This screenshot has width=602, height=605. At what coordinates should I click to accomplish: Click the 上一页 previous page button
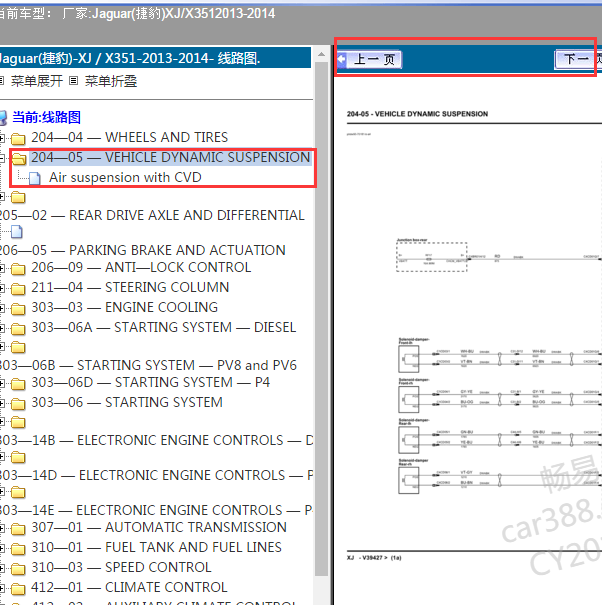pos(370,59)
